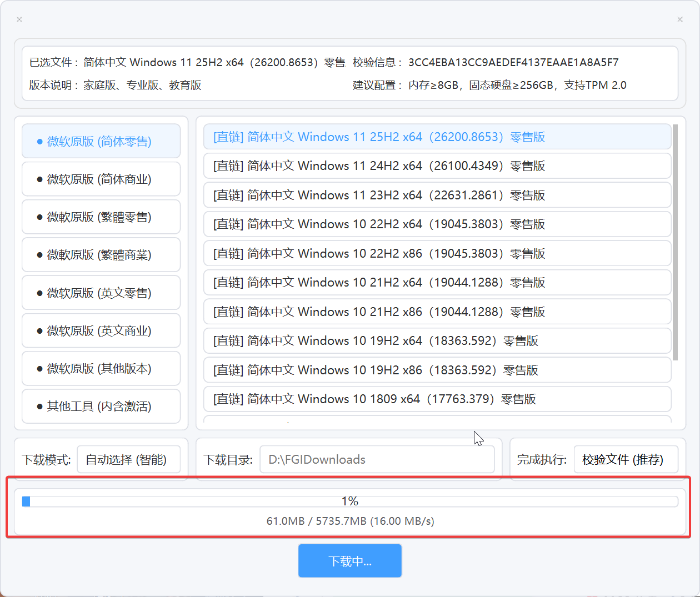Click checksum 3CC4EBA13CC9AEDEF4137EAAE1A8A5F7
Screen dimensions: 700x597
point(513,62)
